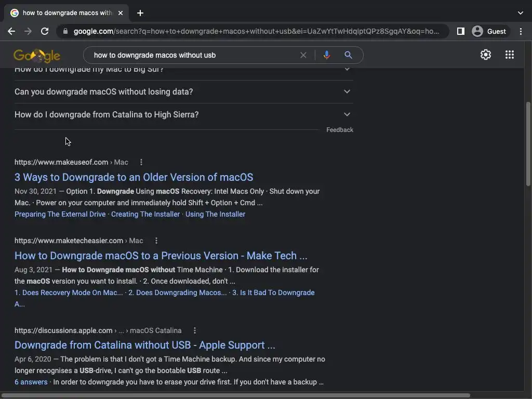The image size is (532, 399).
Task: Jump to 'Creating The Installer' section
Action: (145, 215)
